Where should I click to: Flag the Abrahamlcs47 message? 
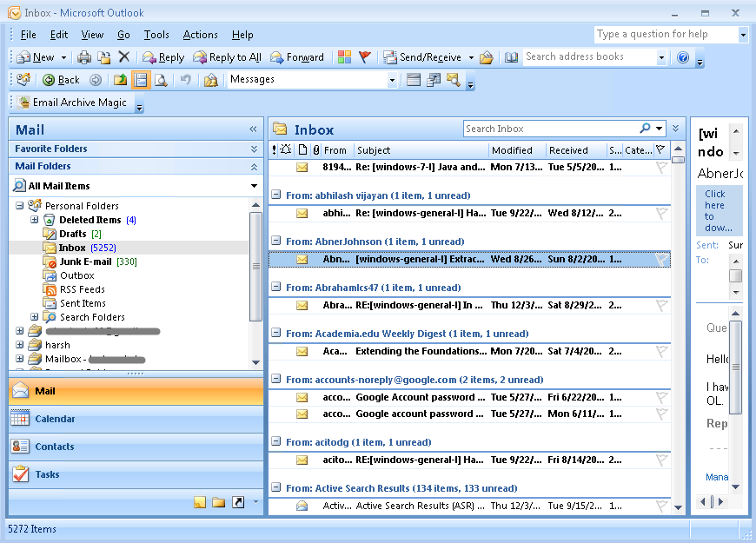[x=661, y=305]
